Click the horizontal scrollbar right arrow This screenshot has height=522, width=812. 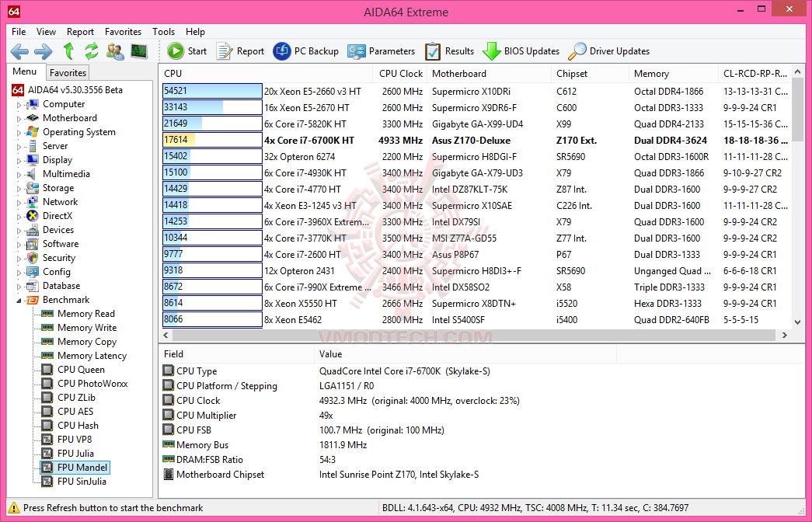coord(785,335)
